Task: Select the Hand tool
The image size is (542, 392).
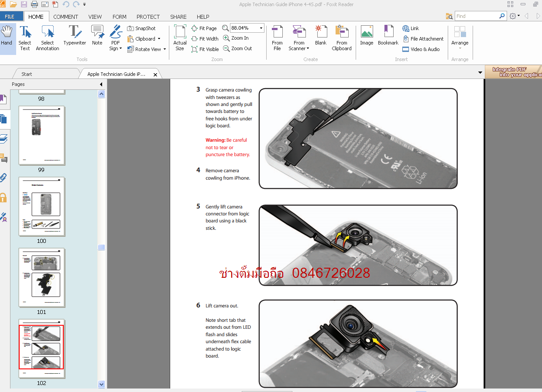Action: point(7,38)
